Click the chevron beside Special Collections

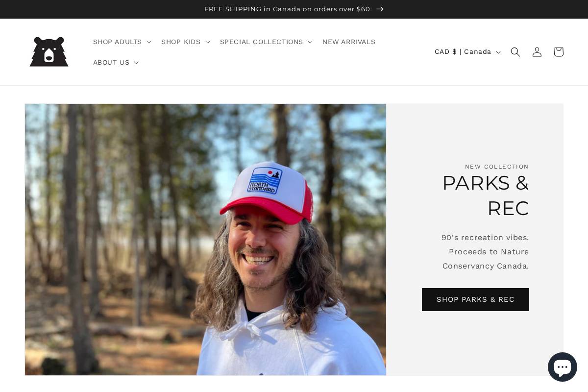click(310, 42)
